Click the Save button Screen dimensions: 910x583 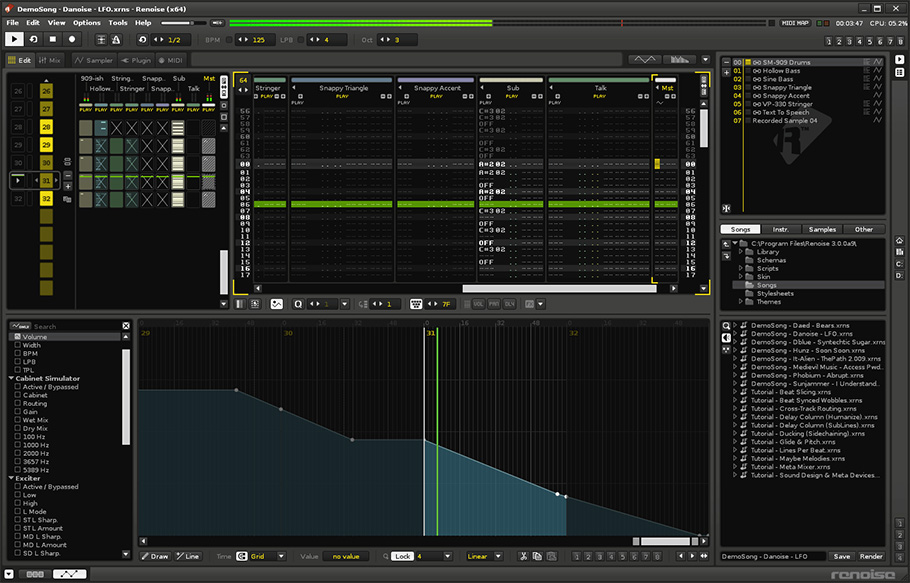coord(842,556)
